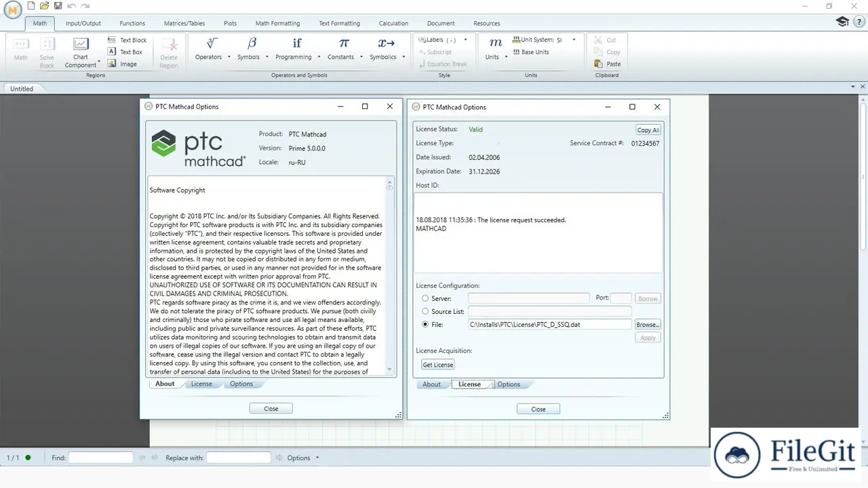Click Browse... to choose a license file
Image resolution: width=868 pixels, height=488 pixels.
(648, 325)
